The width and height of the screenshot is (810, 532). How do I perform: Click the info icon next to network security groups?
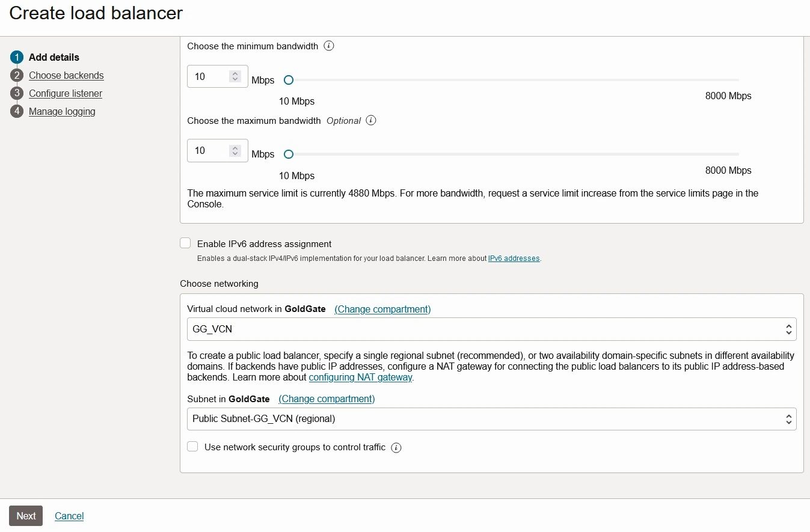click(396, 447)
